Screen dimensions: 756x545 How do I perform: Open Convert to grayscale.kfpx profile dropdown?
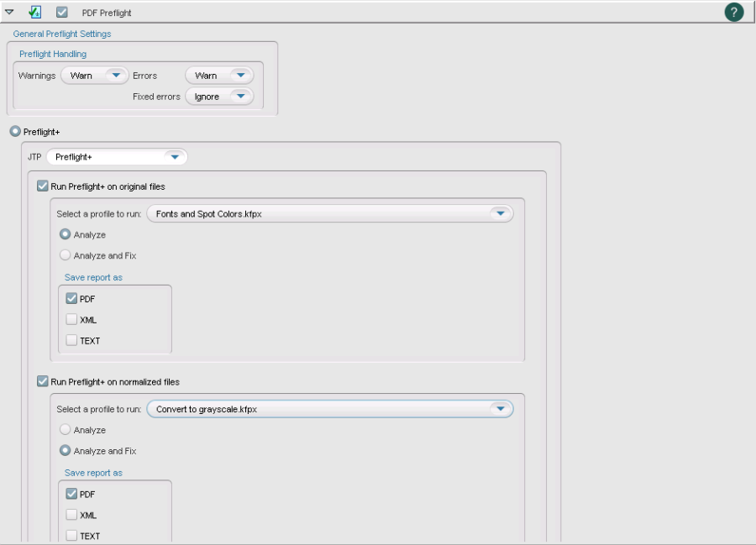click(x=330, y=409)
